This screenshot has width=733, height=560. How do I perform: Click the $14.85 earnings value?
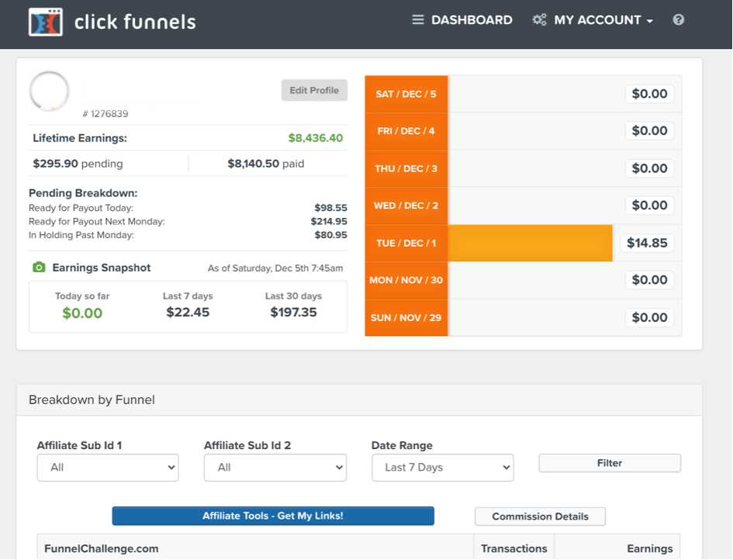coord(647,243)
